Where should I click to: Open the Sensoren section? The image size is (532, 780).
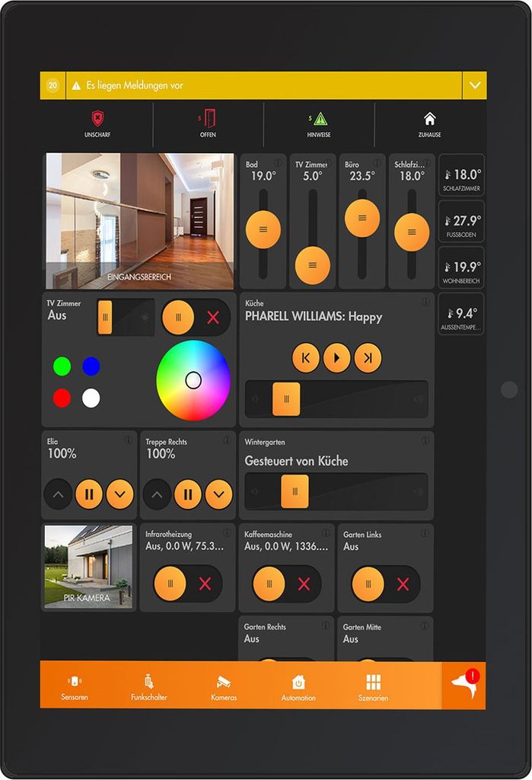(x=75, y=688)
